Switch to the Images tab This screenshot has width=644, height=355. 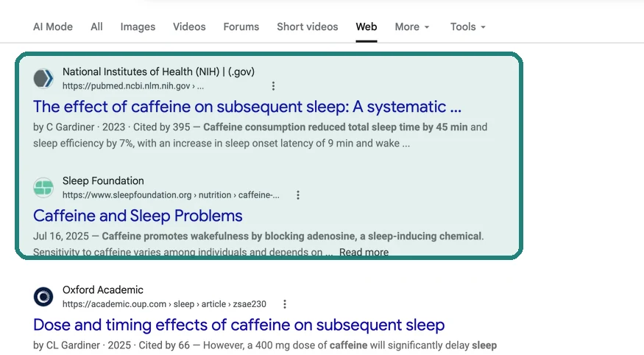(x=138, y=27)
